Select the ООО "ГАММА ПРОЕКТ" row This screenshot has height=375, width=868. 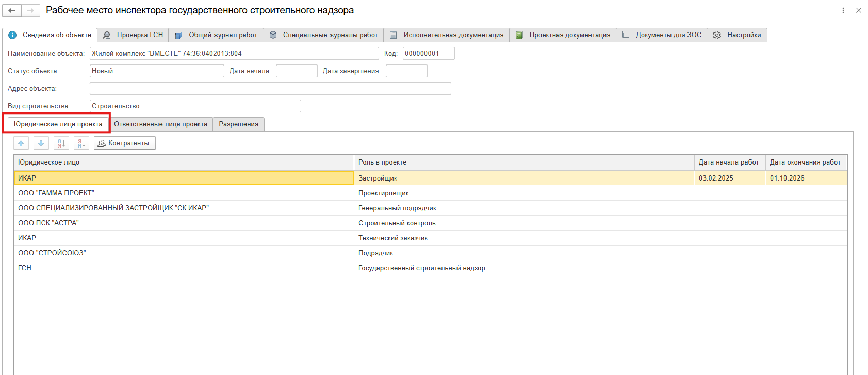coord(56,193)
